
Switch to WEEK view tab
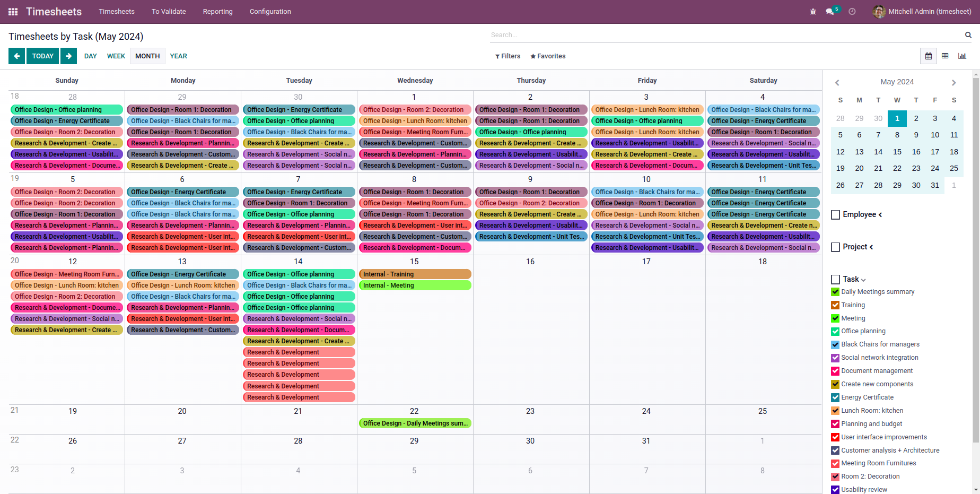(116, 56)
